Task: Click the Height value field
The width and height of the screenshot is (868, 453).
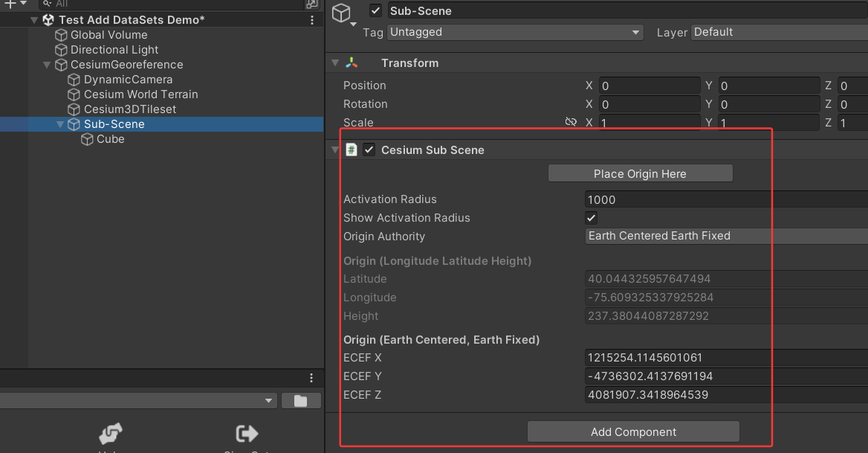Action: [x=726, y=315]
